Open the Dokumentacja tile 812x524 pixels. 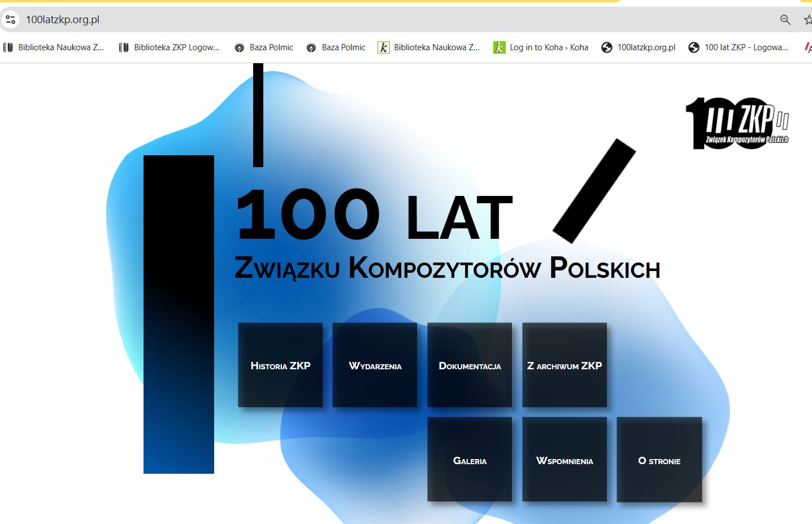pyautogui.click(x=470, y=365)
